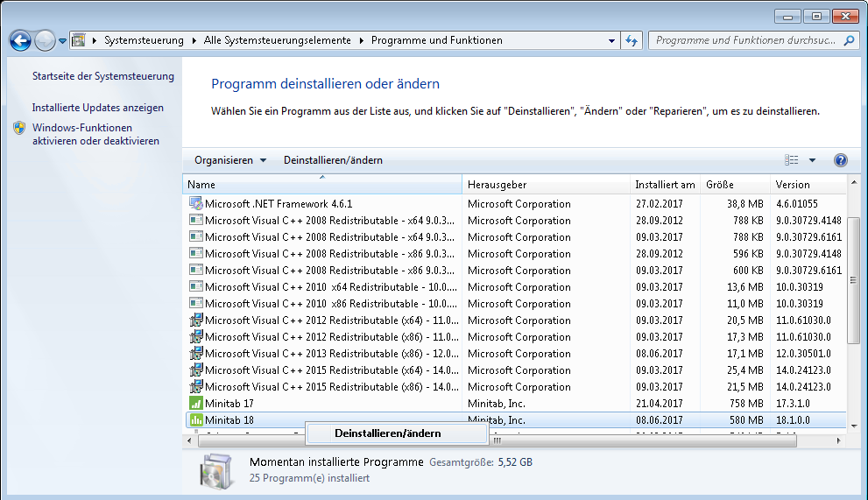The width and height of the screenshot is (868, 500).
Task: Click the horizontal scrollbar right arrow
Action: (839, 440)
